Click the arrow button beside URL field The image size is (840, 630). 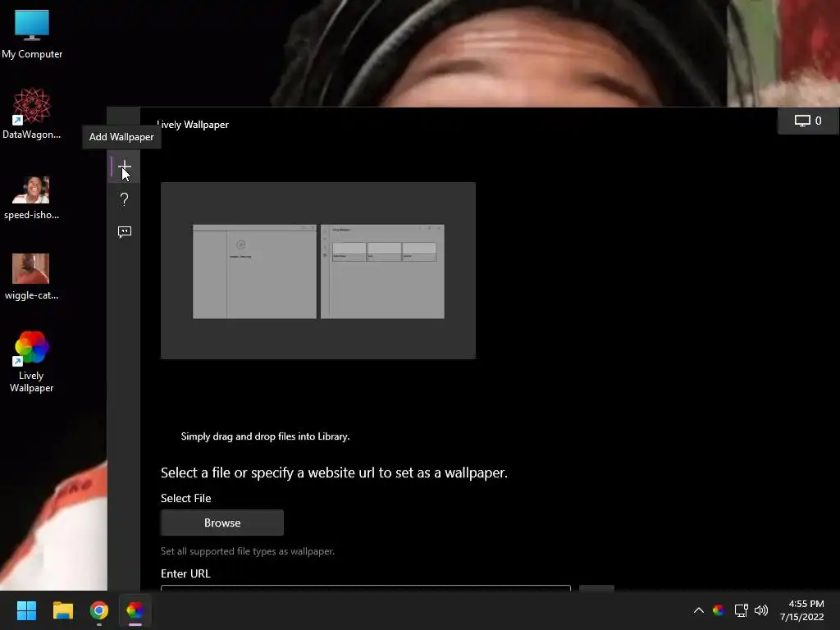pos(596,588)
